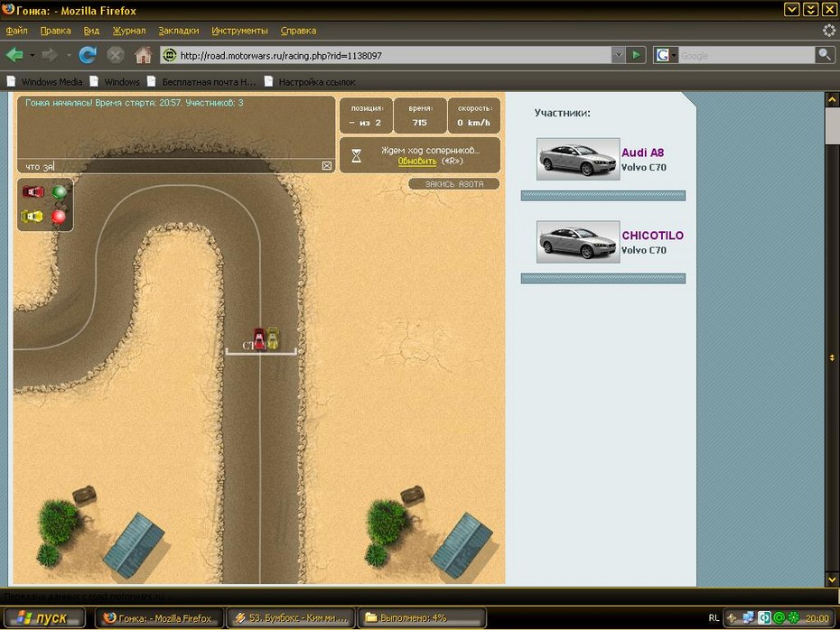The width and height of the screenshot is (840, 630).
Task: Click the RL language indicator
Action: 714,617
